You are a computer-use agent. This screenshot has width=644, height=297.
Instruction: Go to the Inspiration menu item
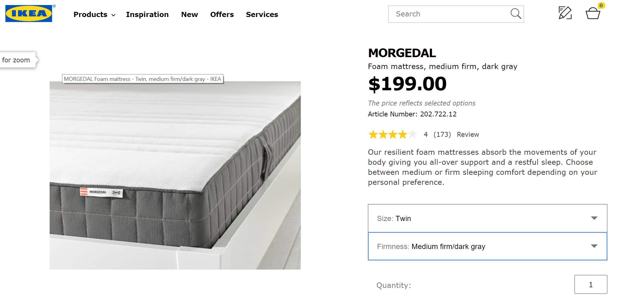147,15
